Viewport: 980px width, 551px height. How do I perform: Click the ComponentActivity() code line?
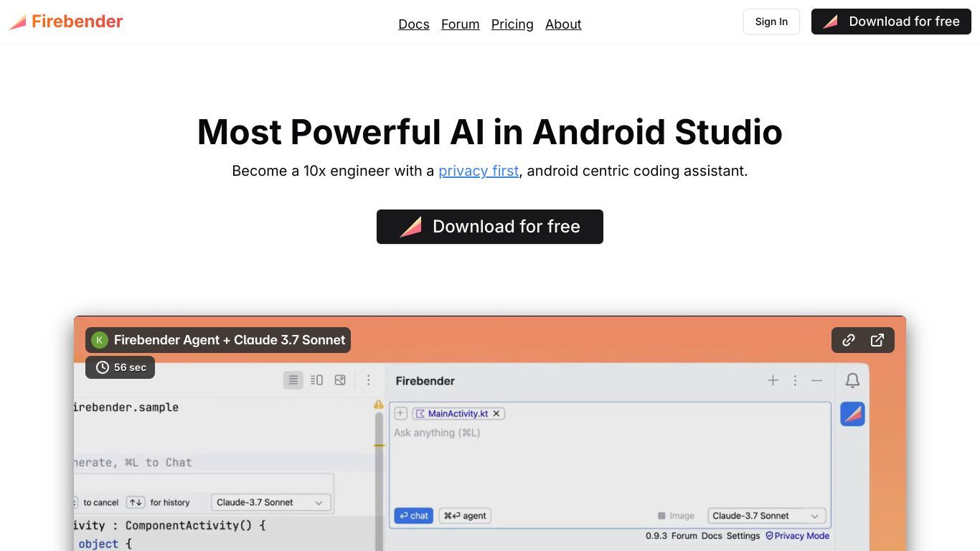tap(171, 525)
